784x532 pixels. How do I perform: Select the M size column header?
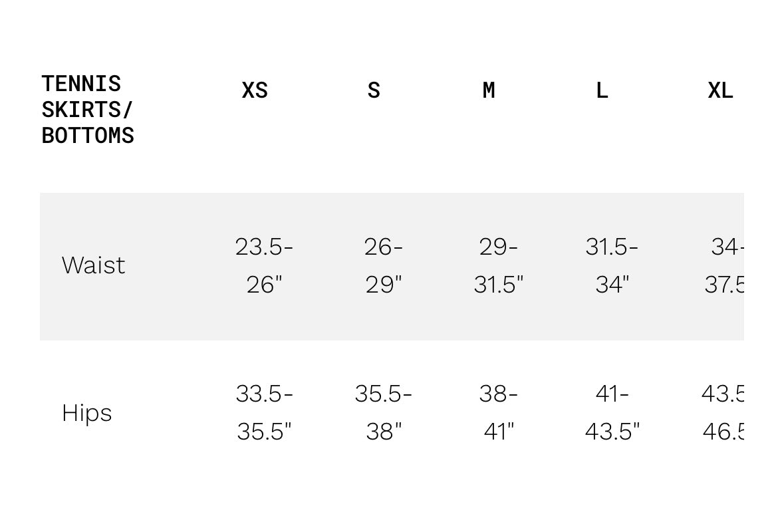point(489,90)
